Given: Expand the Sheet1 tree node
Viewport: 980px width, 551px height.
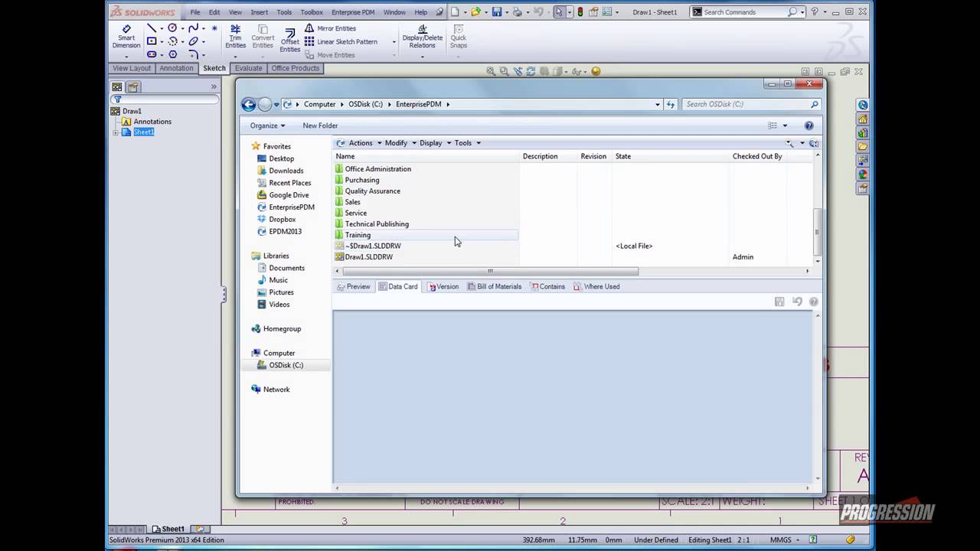Looking at the screenshot, I should click(x=116, y=132).
